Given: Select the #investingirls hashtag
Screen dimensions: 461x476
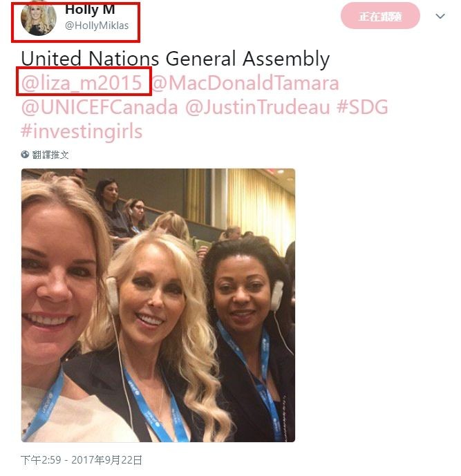Looking at the screenshot, I should (x=82, y=131).
